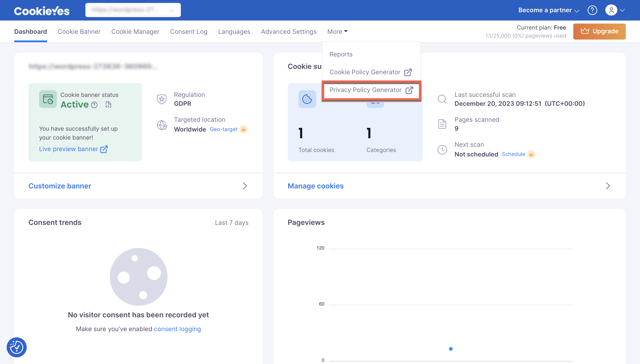Click the external icon by Privacy Policy Generator
The height and width of the screenshot is (364, 640).
[x=409, y=90]
